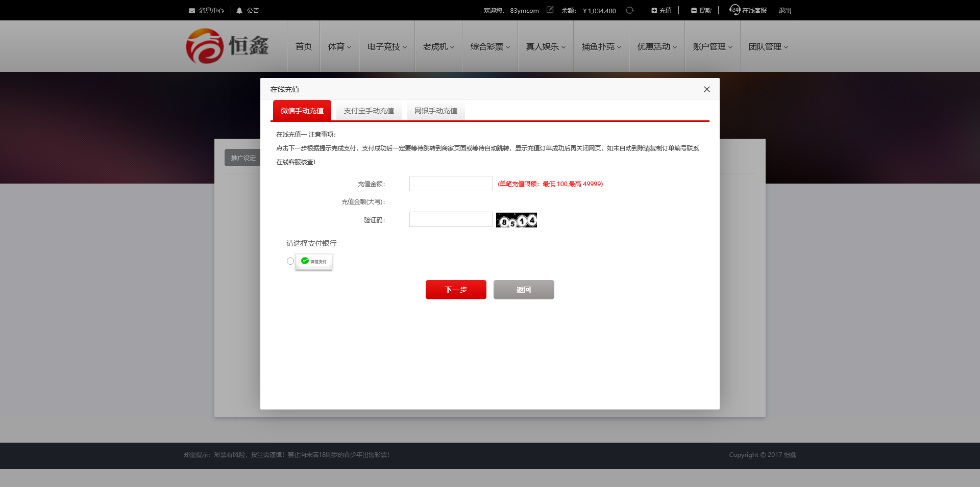
Task: Click the 充值金额 input field
Action: click(x=451, y=184)
